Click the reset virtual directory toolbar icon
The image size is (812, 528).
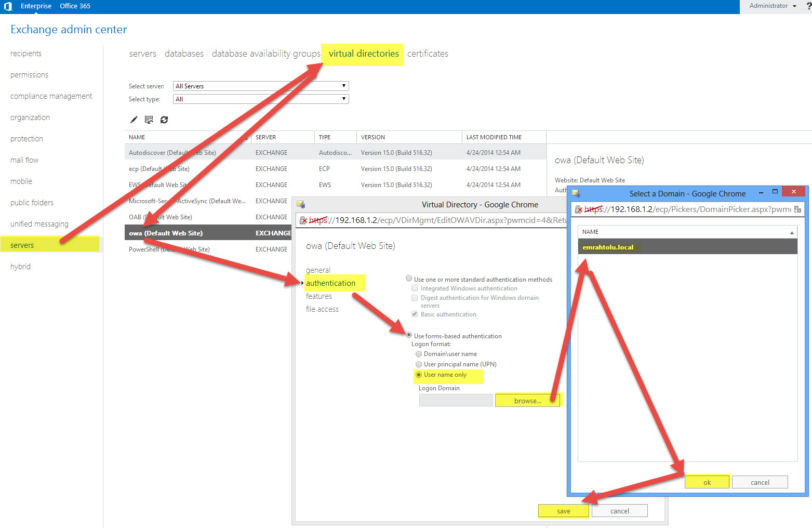point(149,120)
